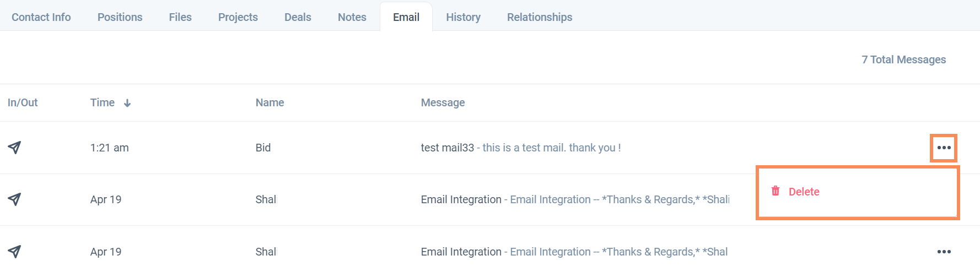Open the Relationships tab

[x=540, y=17]
